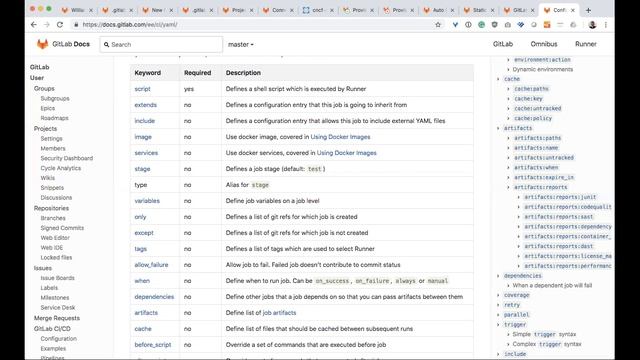This screenshot has height=360, width=640.
Task: Expand the coverage arrow in outline
Action: [x=498, y=295]
